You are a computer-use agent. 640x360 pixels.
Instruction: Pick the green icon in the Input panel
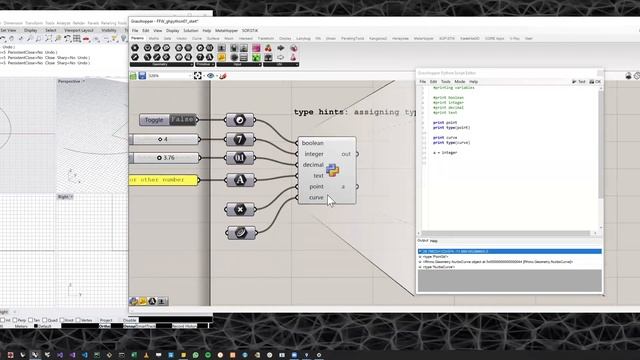pos(256,58)
